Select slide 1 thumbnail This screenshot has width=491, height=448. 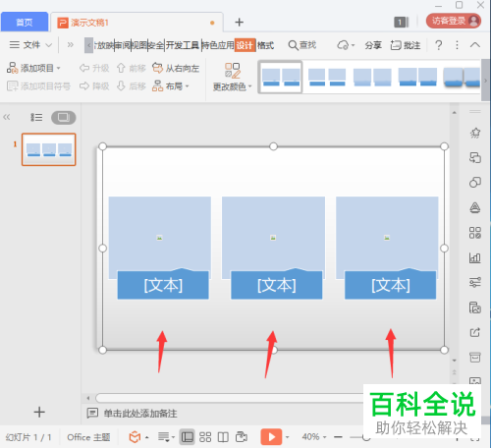pyautogui.click(x=49, y=149)
